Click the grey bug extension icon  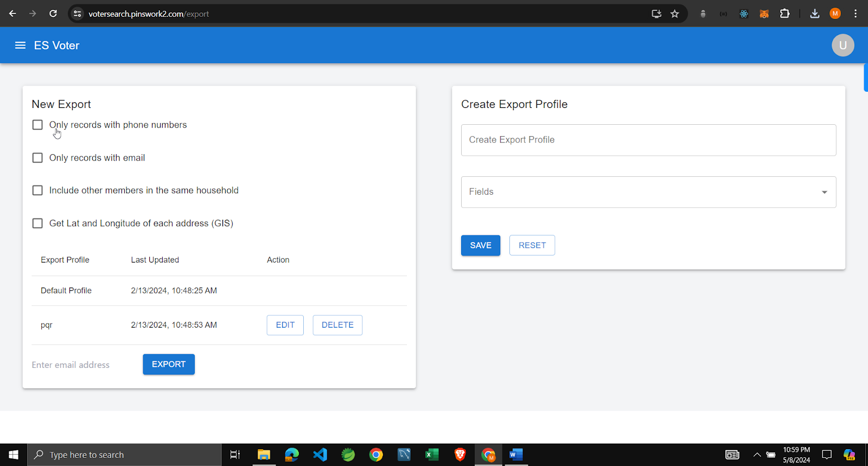(703, 14)
